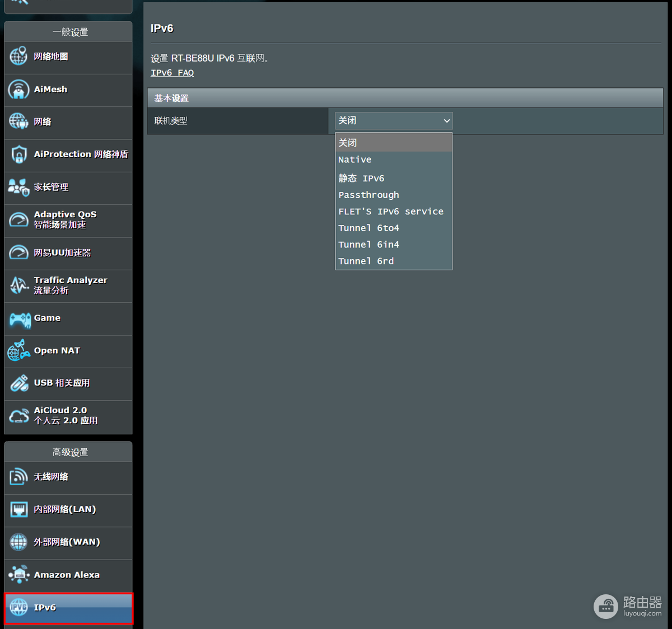The image size is (672, 629).
Task: Click the AiCloud 2.0 cloud icon
Action: coord(18,416)
